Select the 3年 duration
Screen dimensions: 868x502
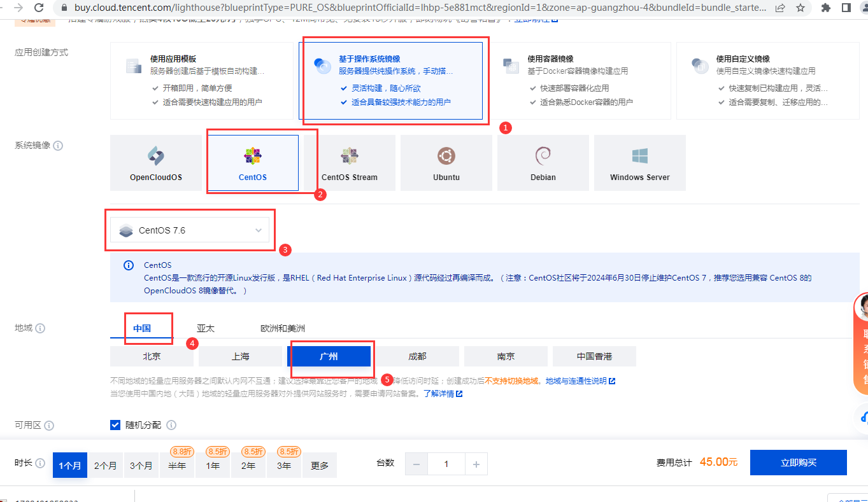click(x=284, y=465)
